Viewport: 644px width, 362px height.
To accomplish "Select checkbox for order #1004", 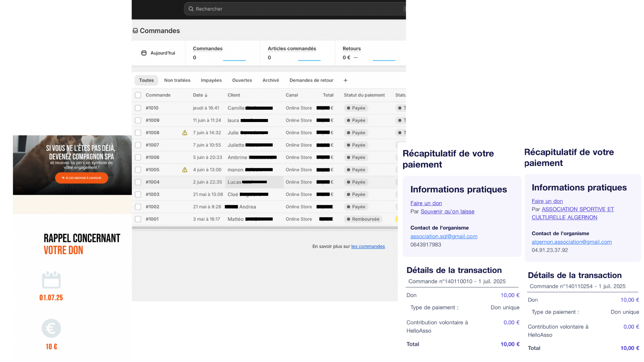I will (138, 182).
